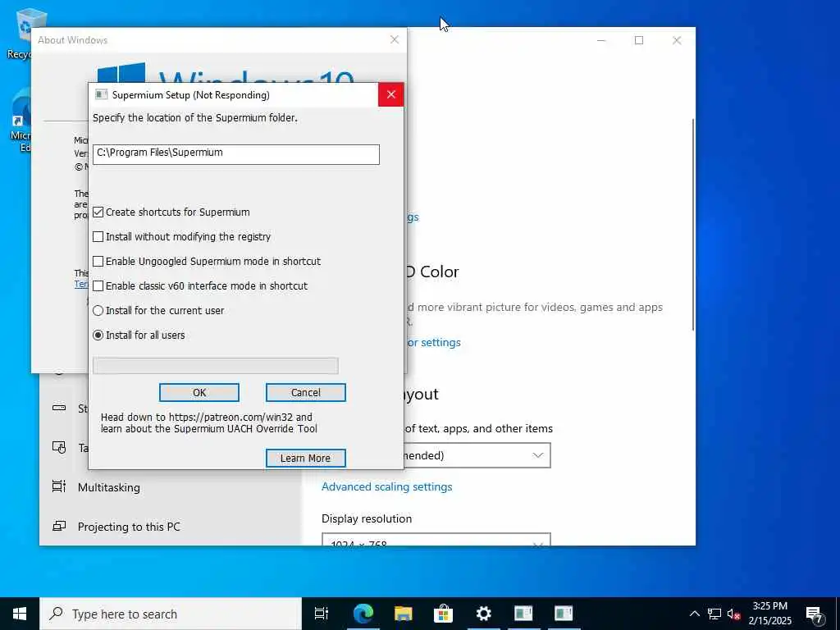Launch Microsoft Edge from the taskbar

[363, 614]
